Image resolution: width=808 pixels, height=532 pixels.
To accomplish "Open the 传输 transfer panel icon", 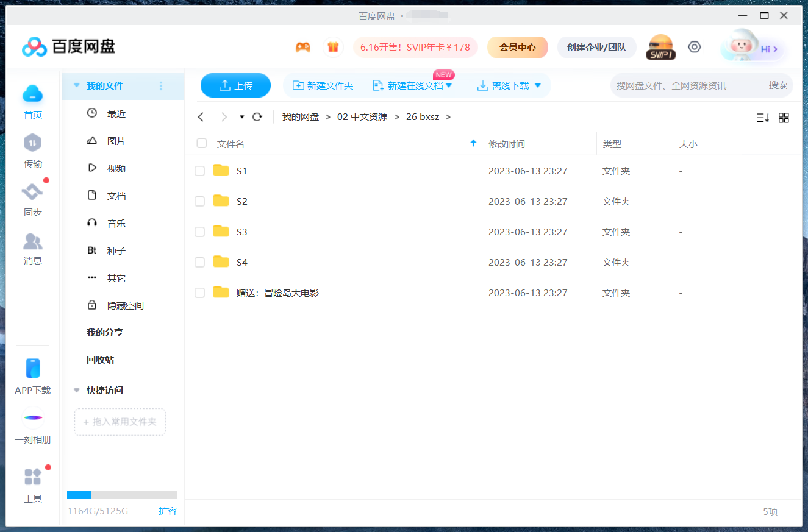I will pyautogui.click(x=32, y=146).
